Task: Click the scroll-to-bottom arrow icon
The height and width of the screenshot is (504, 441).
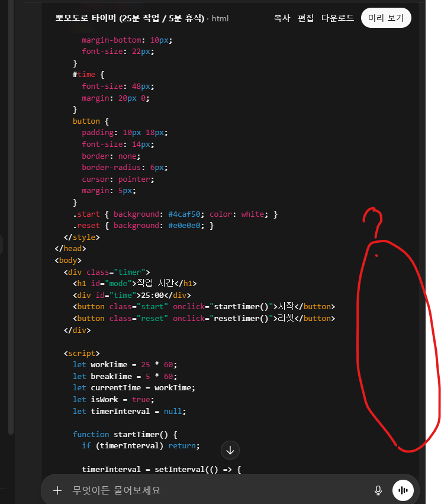Action: click(230, 450)
